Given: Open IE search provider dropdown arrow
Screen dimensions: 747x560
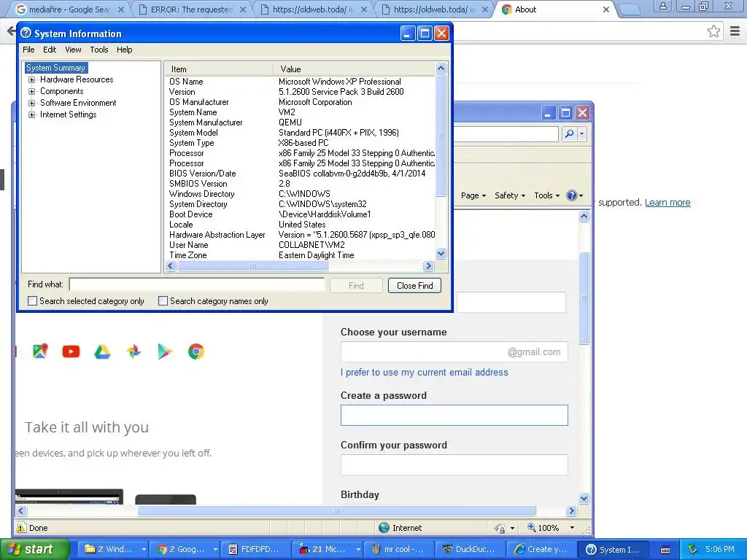Looking at the screenshot, I should click(x=581, y=134).
